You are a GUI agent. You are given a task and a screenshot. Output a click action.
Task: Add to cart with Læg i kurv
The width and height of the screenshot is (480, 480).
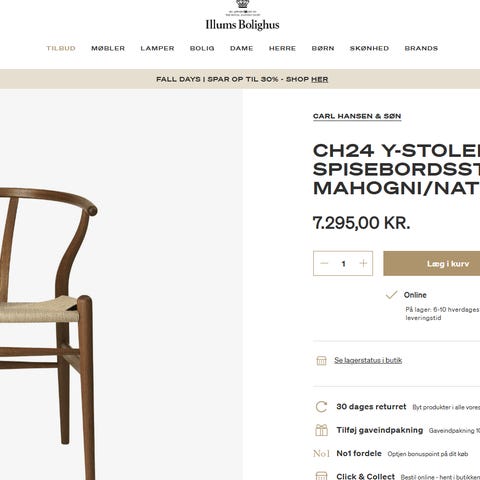432,263
